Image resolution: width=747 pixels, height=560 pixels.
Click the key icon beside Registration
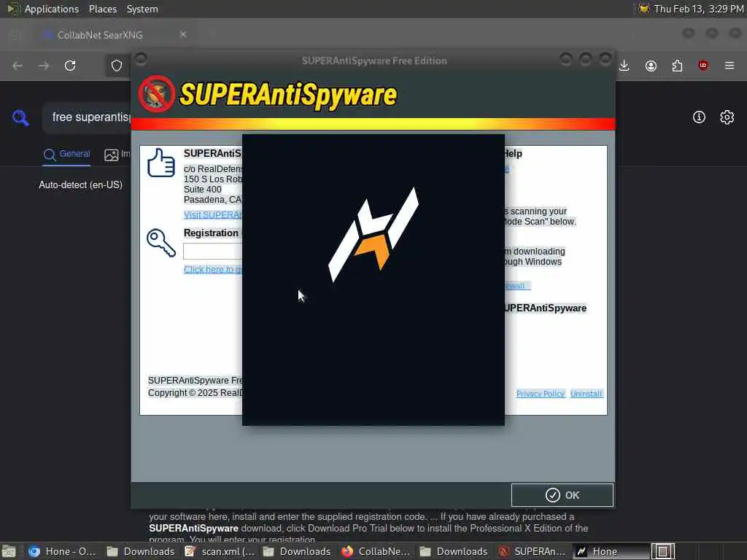(x=161, y=243)
